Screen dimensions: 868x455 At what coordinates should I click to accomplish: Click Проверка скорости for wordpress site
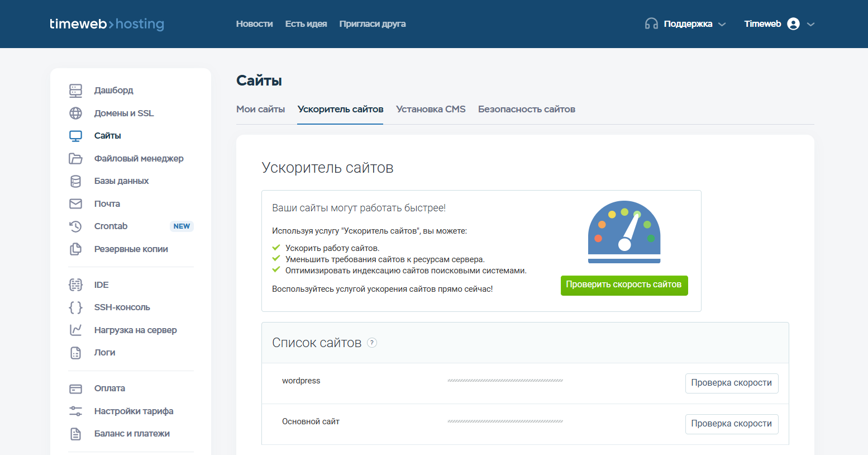point(731,383)
